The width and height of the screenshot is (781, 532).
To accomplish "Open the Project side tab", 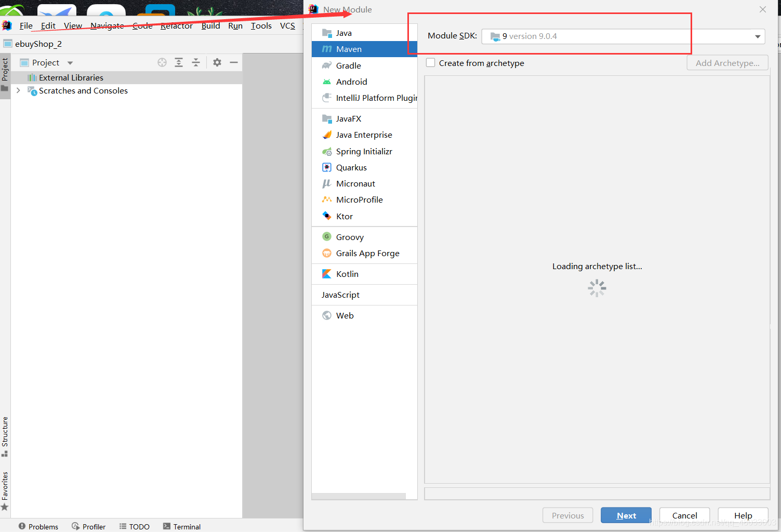I will [x=5, y=75].
